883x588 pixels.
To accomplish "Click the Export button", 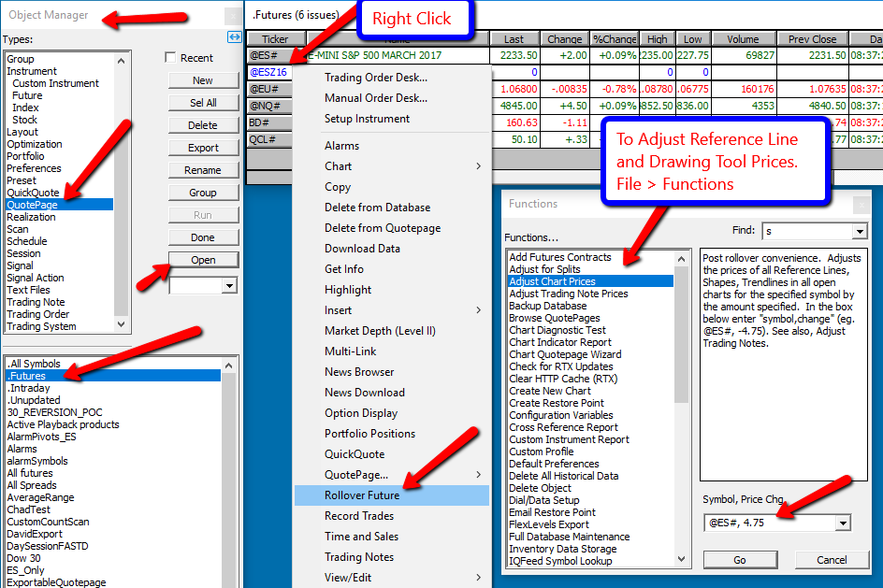I will (x=203, y=148).
